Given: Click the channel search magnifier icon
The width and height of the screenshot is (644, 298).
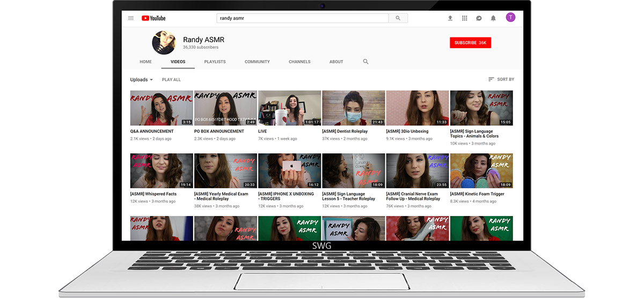Looking at the screenshot, I should point(365,62).
